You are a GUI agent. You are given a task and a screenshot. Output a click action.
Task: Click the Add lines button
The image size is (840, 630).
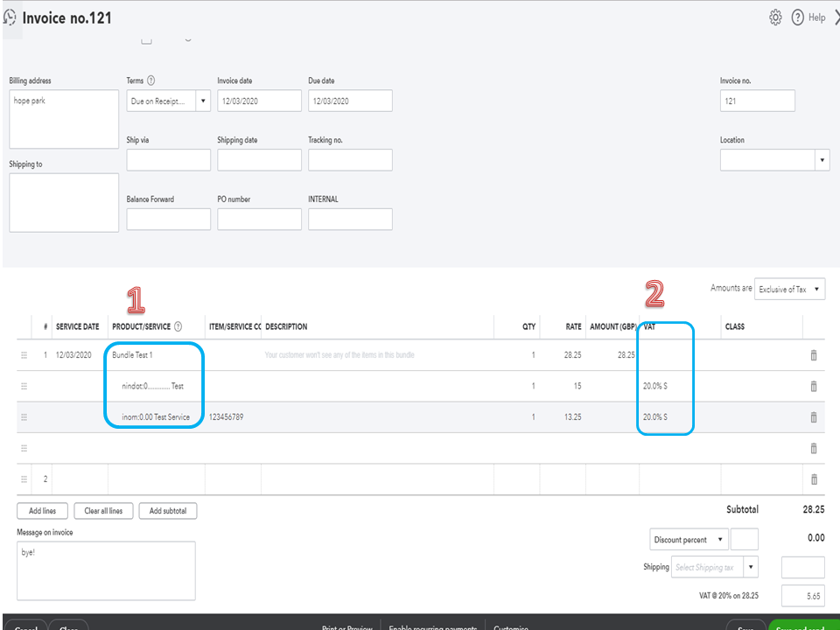(x=42, y=511)
